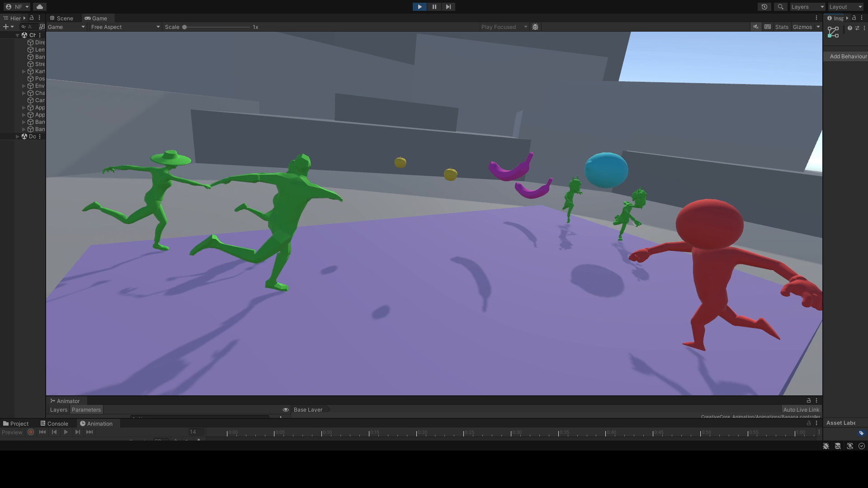868x488 pixels.
Task: Toggle the eye visibility icon in the Animator
Action: tap(285, 409)
